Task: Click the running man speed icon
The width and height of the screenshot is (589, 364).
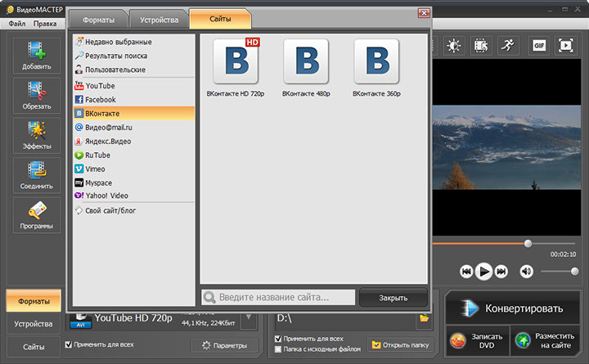Action: pyautogui.click(x=508, y=46)
